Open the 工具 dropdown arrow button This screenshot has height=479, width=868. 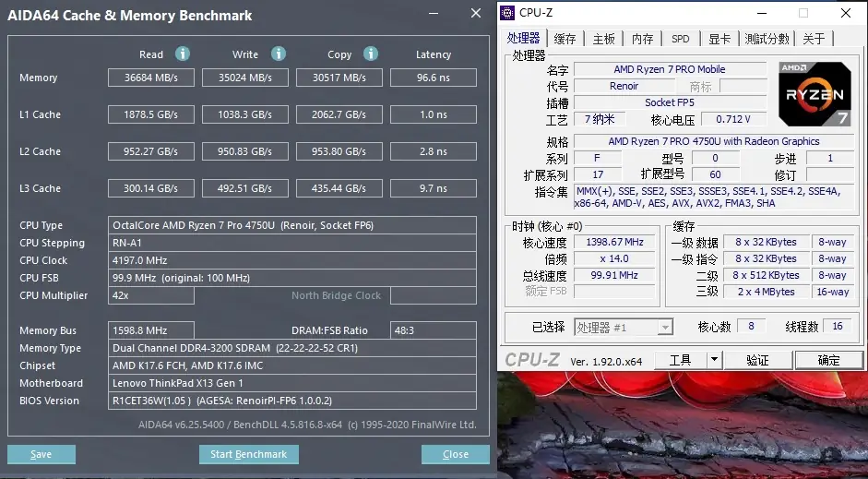coord(715,361)
